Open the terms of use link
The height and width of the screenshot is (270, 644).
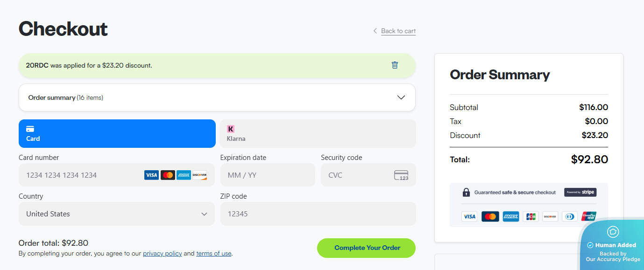click(213, 254)
